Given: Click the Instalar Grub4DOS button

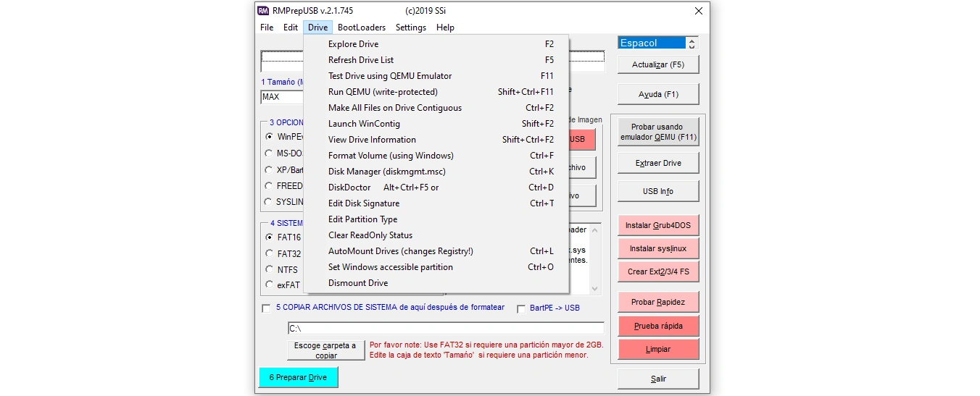Looking at the screenshot, I should point(658,226).
